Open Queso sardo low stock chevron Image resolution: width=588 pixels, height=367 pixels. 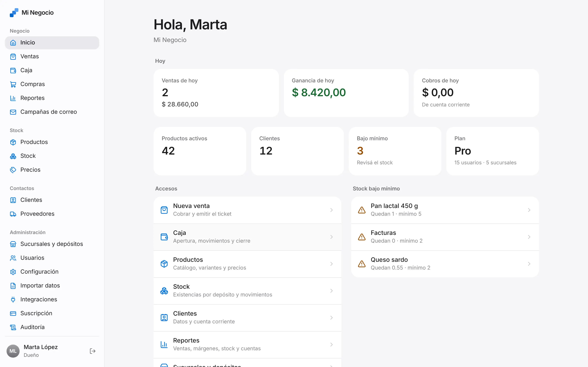coord(529,264)
